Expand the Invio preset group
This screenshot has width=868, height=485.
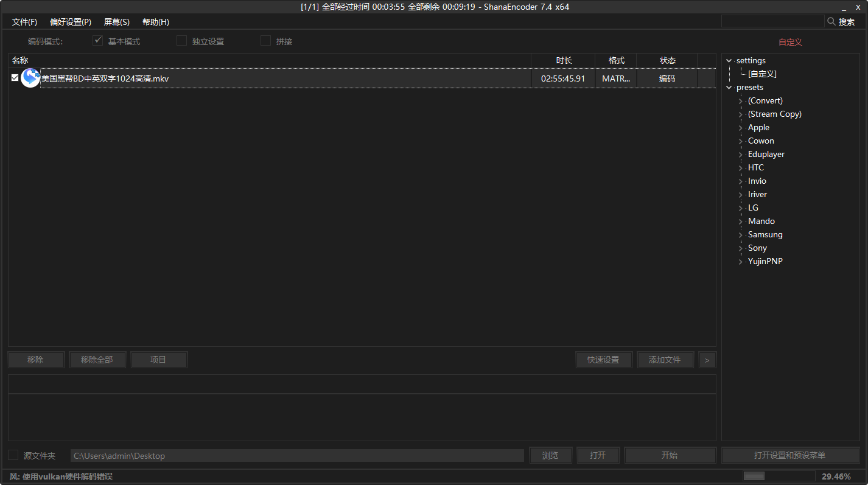741,181
